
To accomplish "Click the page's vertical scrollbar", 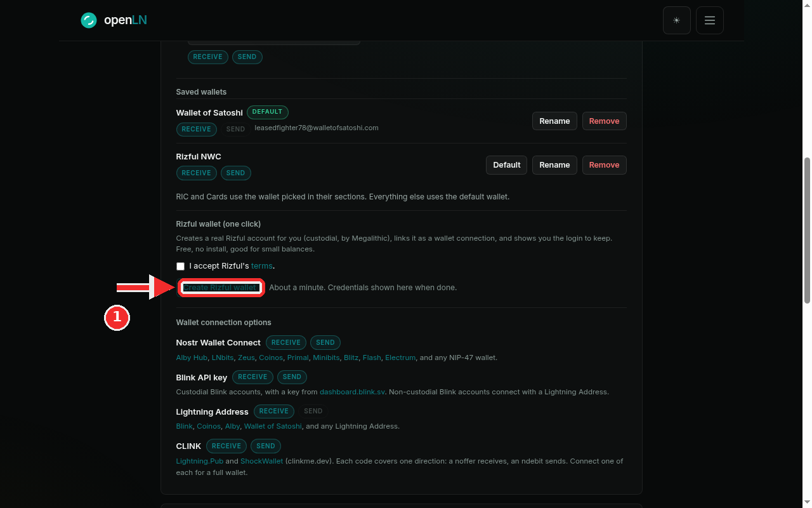I will 807,230.
